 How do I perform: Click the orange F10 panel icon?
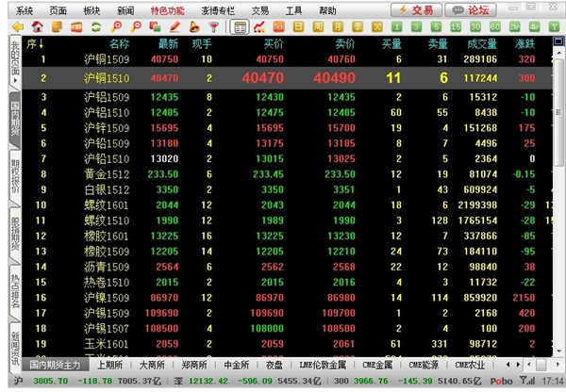pos(76,27)
